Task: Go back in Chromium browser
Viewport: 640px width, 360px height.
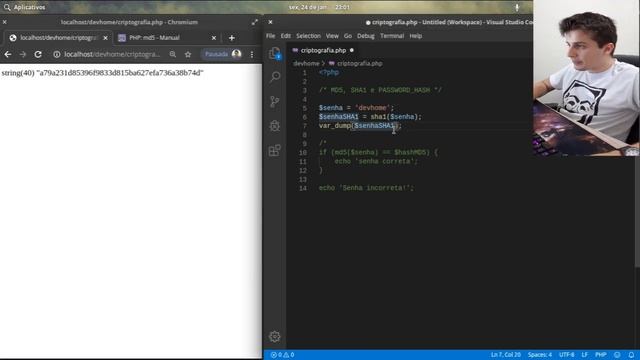Action: click(8, 54)
